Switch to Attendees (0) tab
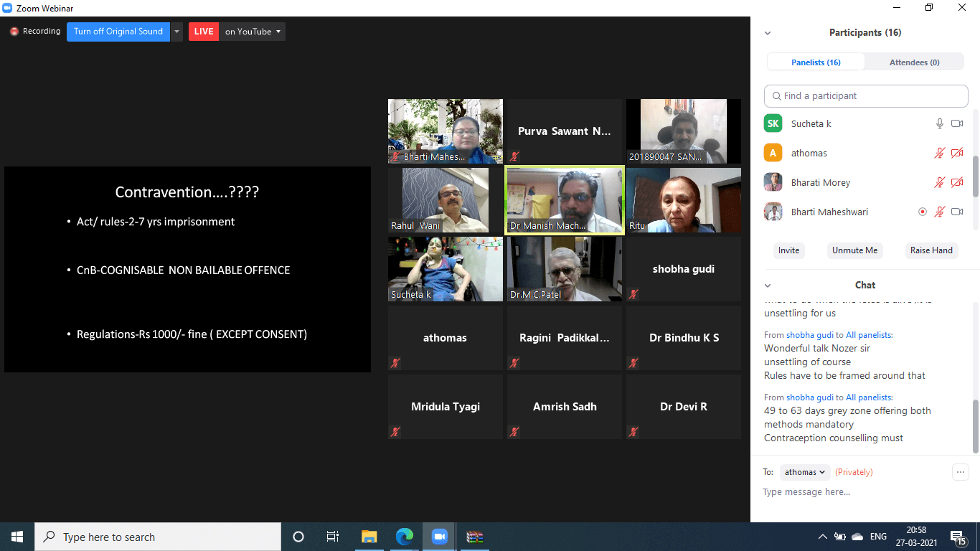Viewport: 980px width, 551px height. pos(914,62)
